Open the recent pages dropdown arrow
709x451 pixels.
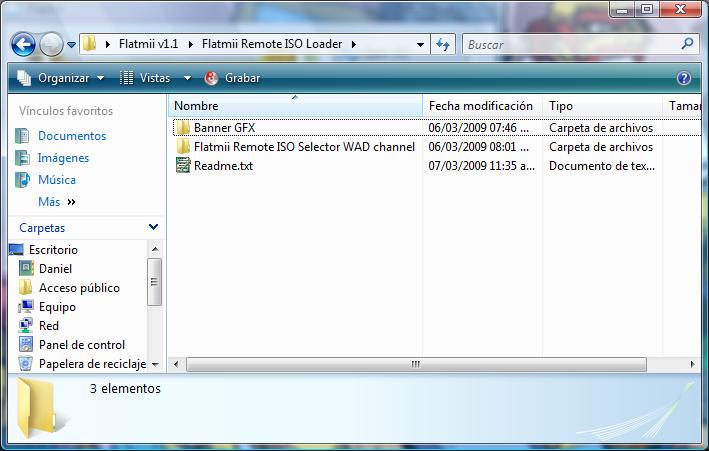point(71,44)
